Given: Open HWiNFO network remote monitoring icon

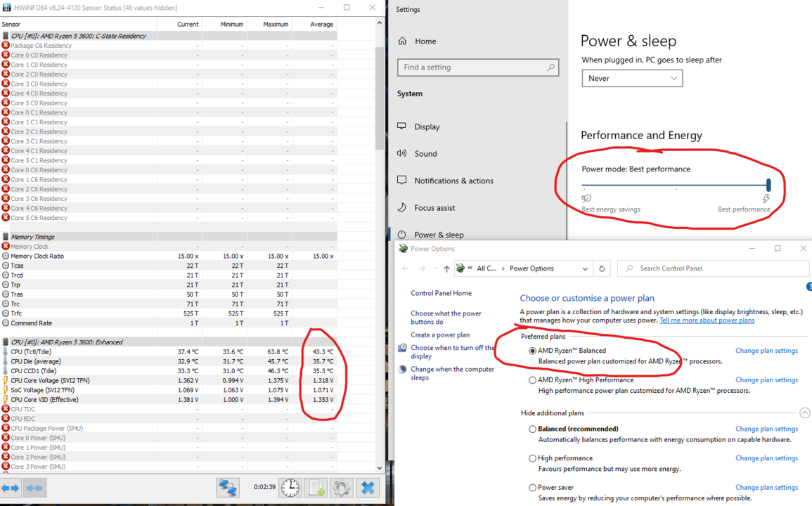Looking at the screenshot, I should [227, 487].
